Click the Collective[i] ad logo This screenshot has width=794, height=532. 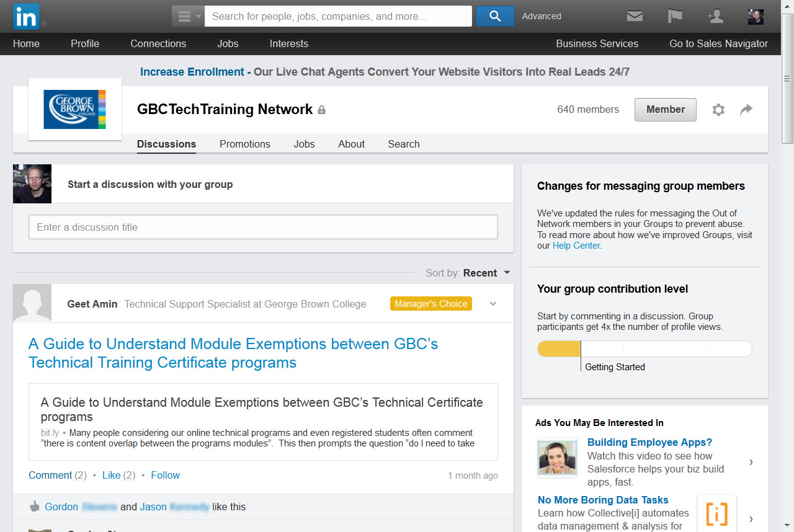717,513
